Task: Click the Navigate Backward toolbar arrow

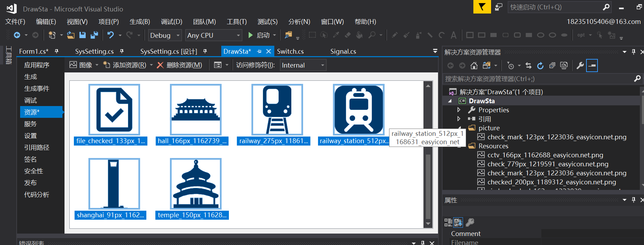Action: [17, 35]
